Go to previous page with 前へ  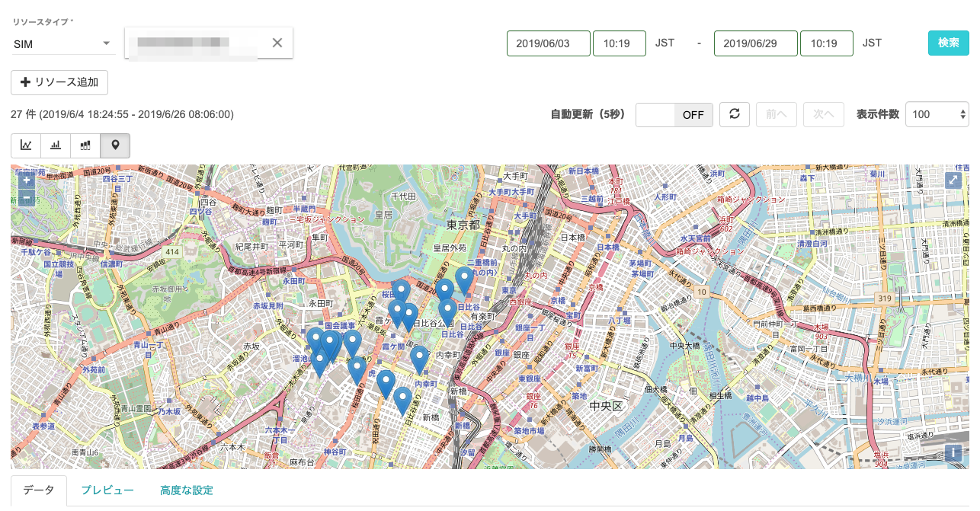pos(777,114)
